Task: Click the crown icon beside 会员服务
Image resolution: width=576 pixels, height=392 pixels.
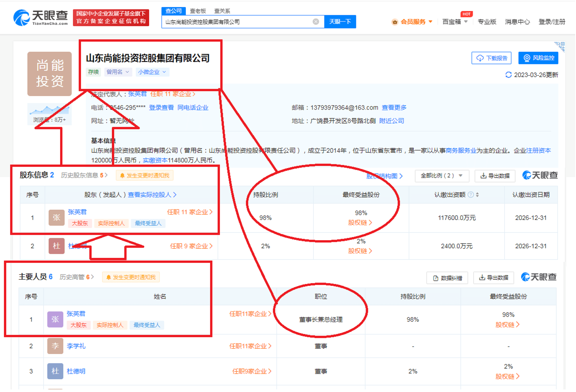Action: click(x=395, y=22)
